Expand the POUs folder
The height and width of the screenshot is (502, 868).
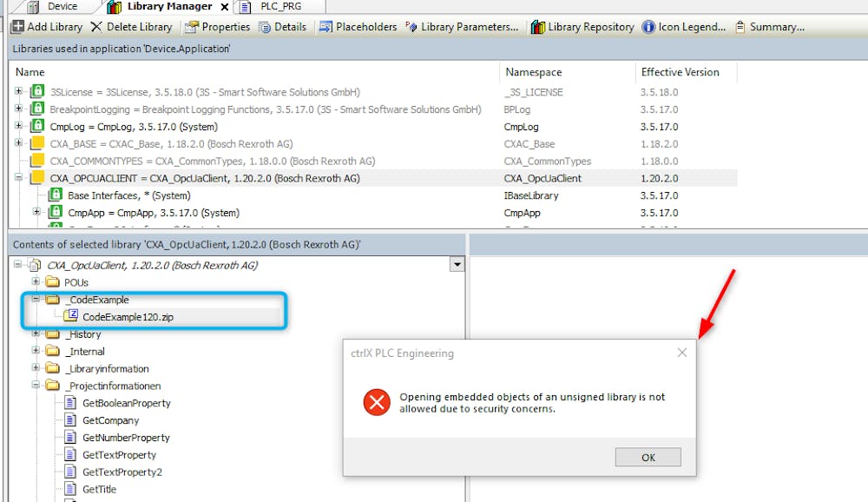[34, 281]
